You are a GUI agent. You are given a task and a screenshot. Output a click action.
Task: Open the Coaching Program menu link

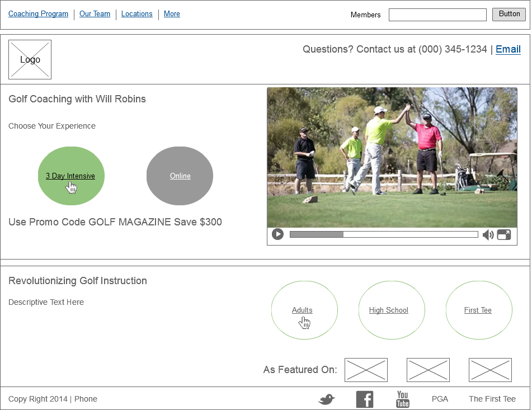(x=38, y=14)
